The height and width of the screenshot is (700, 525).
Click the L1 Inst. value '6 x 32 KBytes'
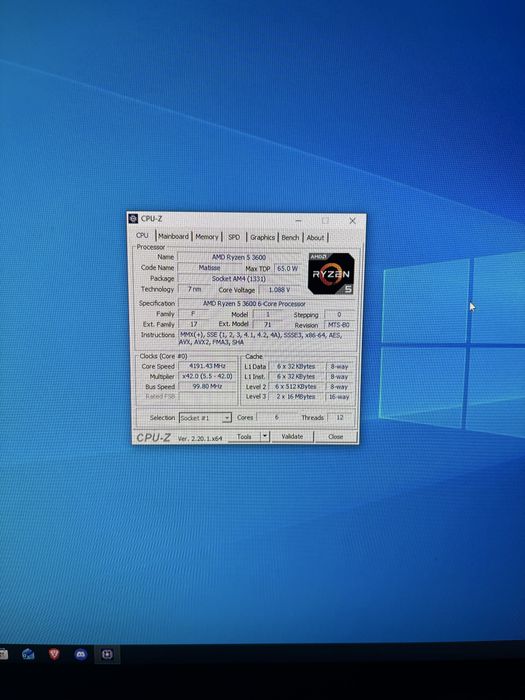(x=296, y=376)
